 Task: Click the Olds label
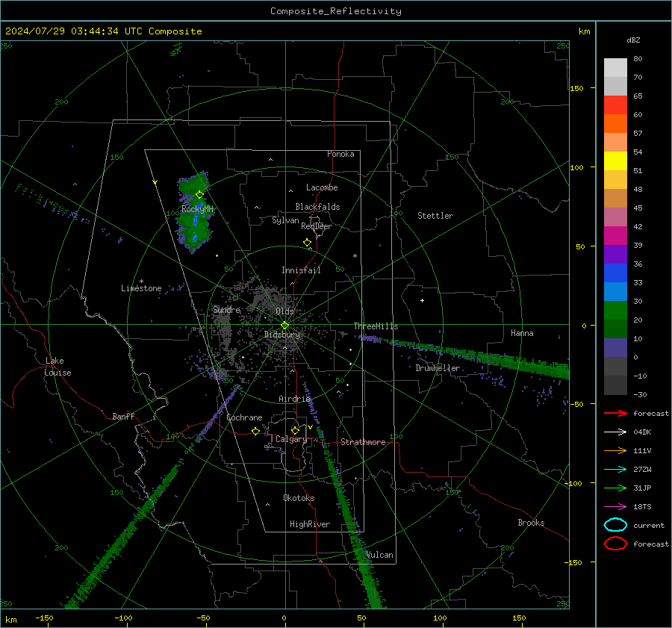(x=284, y=311)
